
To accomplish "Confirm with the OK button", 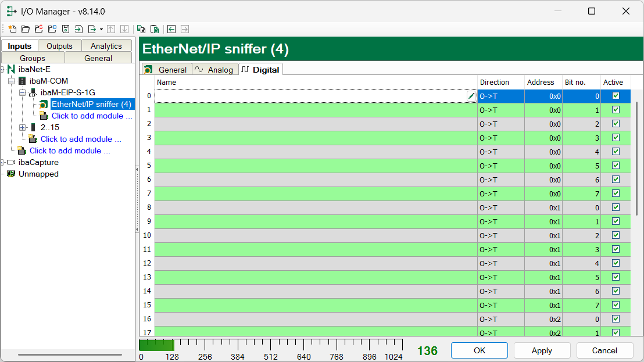I will click(x=480, y=350).
